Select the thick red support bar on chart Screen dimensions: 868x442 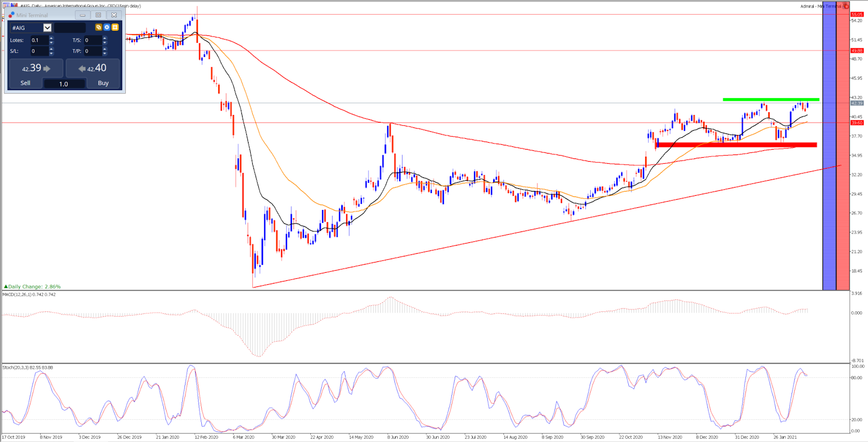(x=736, y=145)
